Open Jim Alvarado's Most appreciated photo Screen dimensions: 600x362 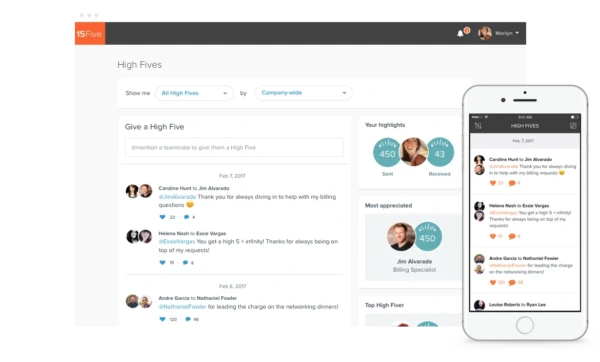tap(401, 237)
